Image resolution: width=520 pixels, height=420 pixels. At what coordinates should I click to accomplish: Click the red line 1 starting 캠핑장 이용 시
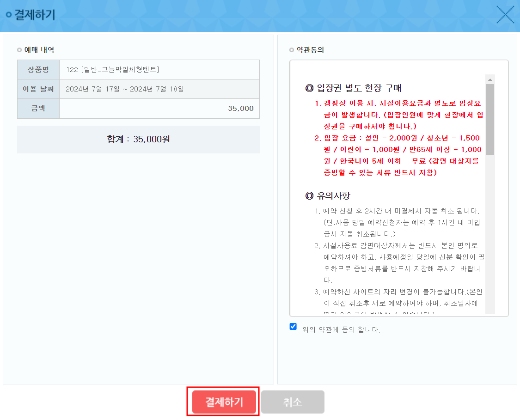pyautogui.click(x=399, y=115)
